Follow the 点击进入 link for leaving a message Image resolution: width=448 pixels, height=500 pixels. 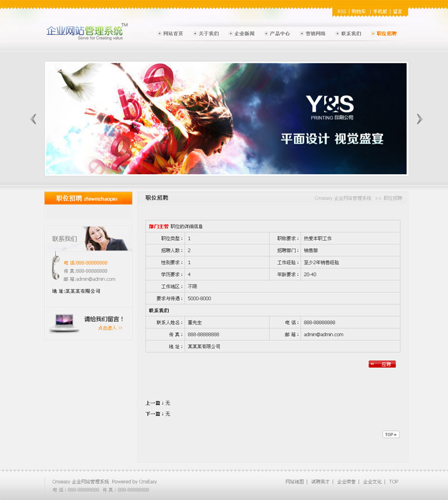[x=110, y=328]
